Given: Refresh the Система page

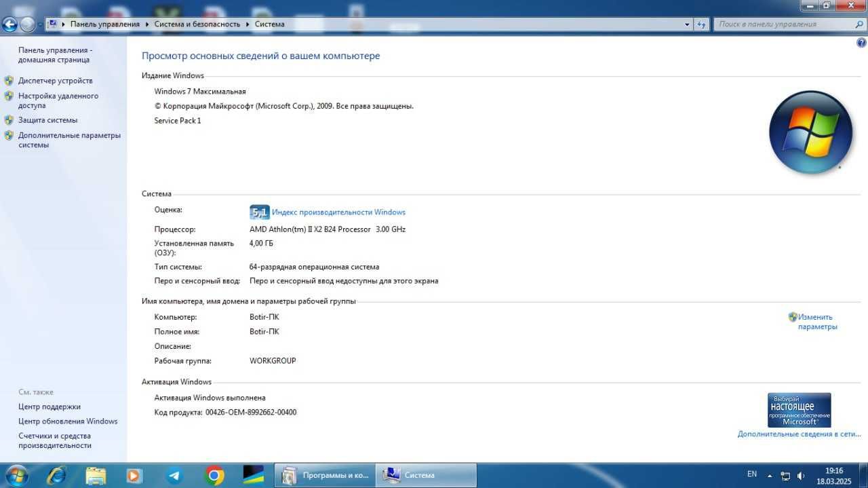Looking at the screenshot, I should pos(702,24).
